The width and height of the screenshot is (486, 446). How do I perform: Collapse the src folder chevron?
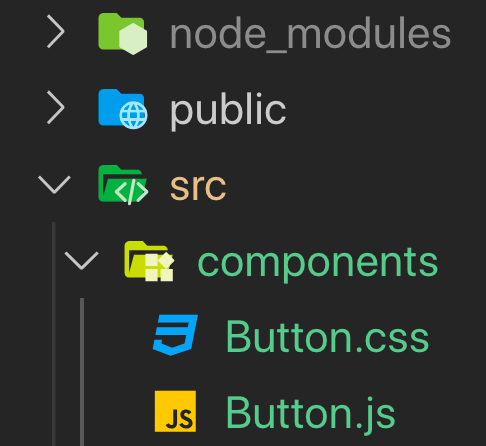pos(54,185)
